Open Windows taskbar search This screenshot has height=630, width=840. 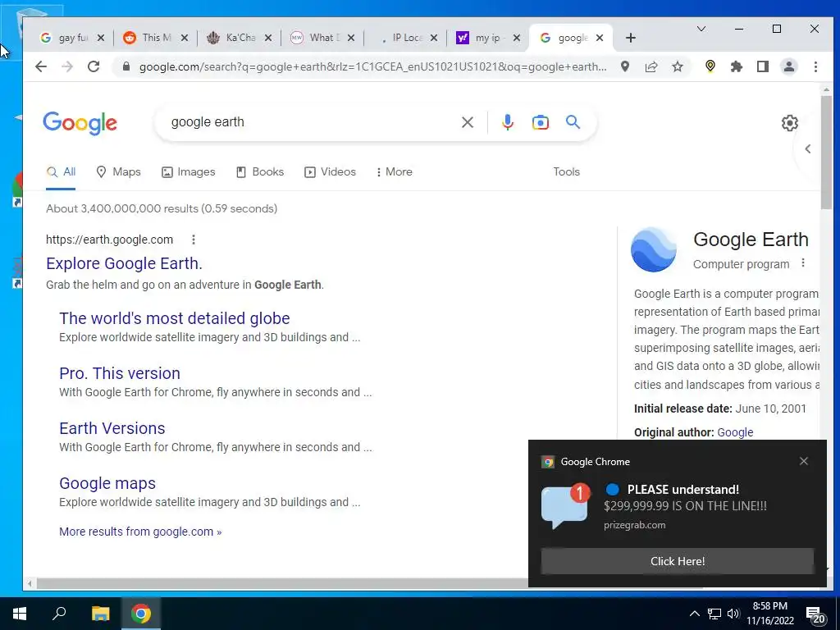pyautogui.click(x=59, y=614)
